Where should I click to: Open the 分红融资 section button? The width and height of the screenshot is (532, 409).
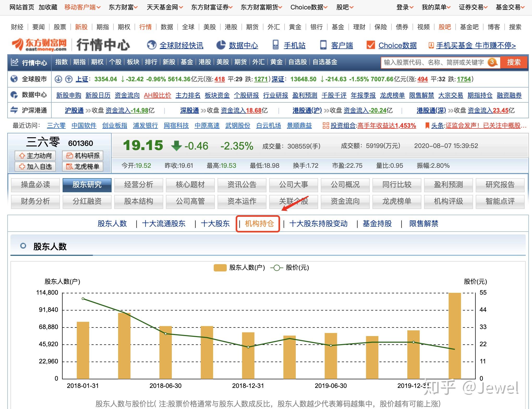tap(87, 201)
